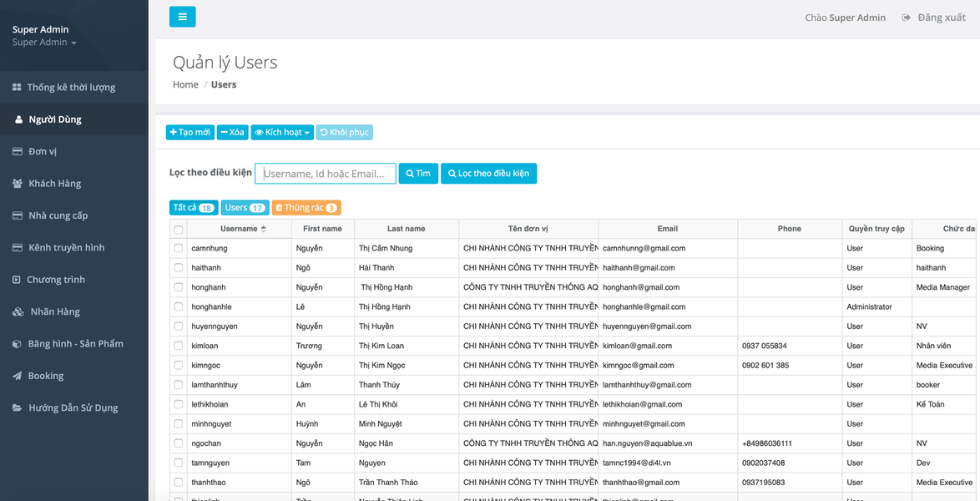Sort table by the Username column
The width and height of the screenshot is (980, 501).
(x=239, y=229)
